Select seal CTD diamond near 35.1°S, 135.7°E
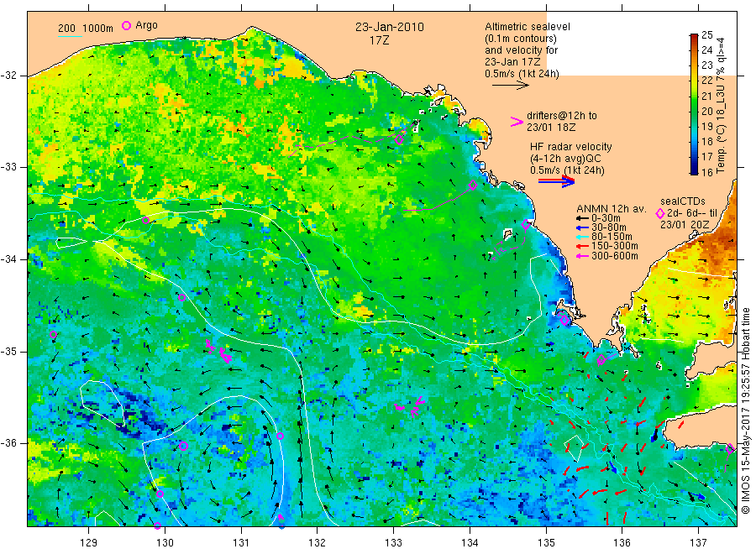Screen dimensions: 756x554 coord(601,359)
